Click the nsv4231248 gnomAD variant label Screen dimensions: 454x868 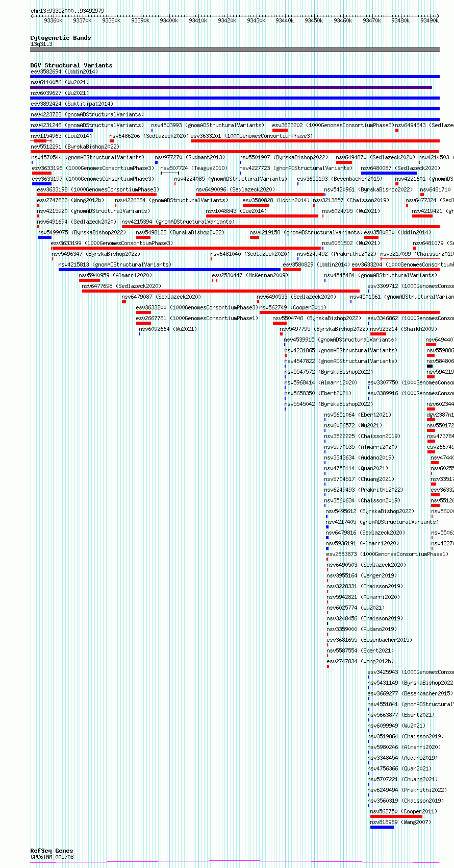(x=87, y=125)
